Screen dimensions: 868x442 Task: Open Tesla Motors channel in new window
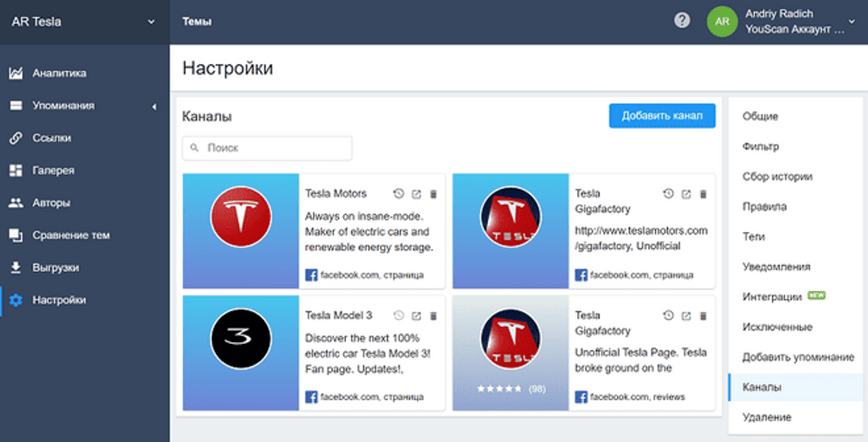(416, 194)
